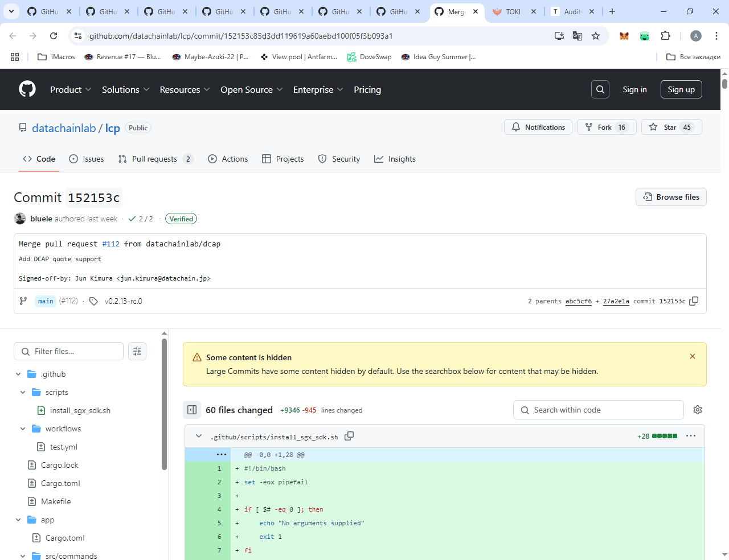Viewport: 729px width, 560px height.
Task: Expand the Enterprise dropdown
Action: tap(318, 89)
